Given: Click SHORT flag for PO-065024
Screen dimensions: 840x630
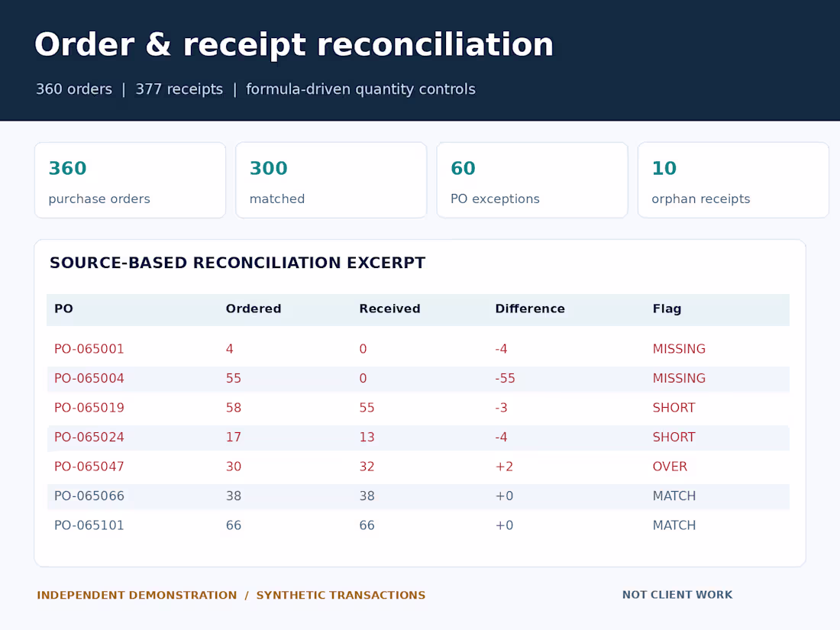Looking at the screenshot, I should coord(674,437).
